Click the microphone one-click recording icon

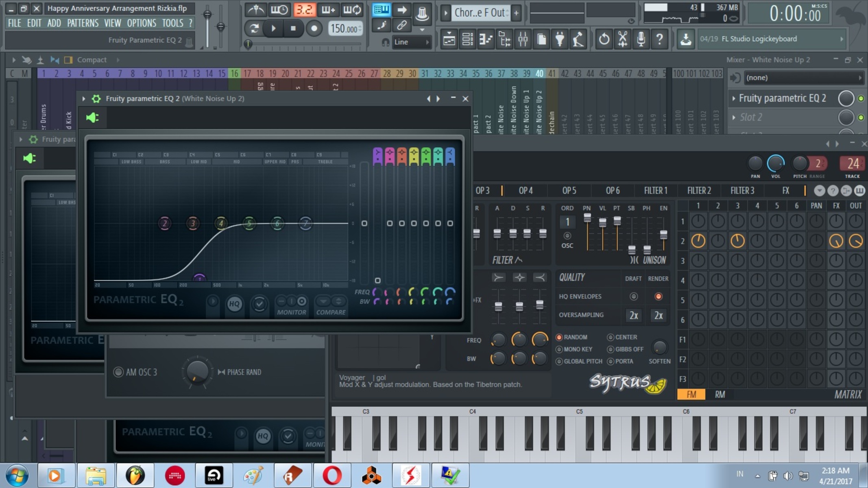pos(641,39)
